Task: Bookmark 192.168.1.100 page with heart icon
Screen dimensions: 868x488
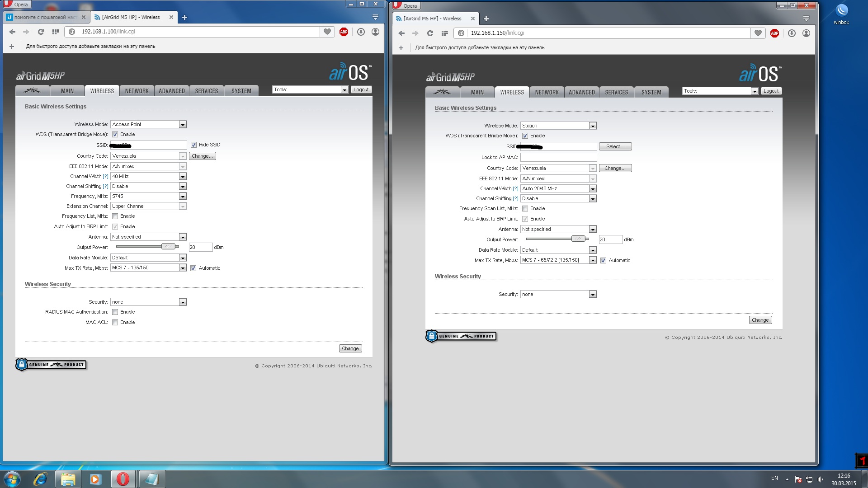Action: tap(327, 32)
